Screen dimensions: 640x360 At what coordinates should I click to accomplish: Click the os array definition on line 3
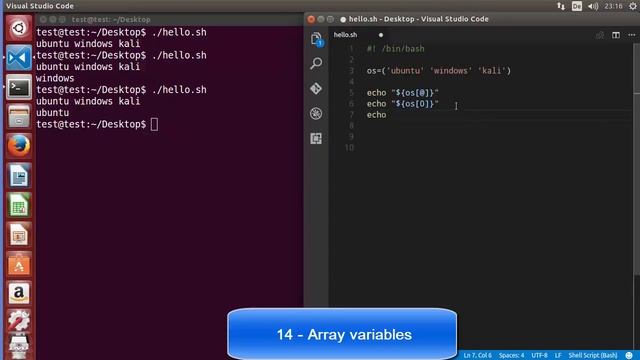tap(438, 71)
